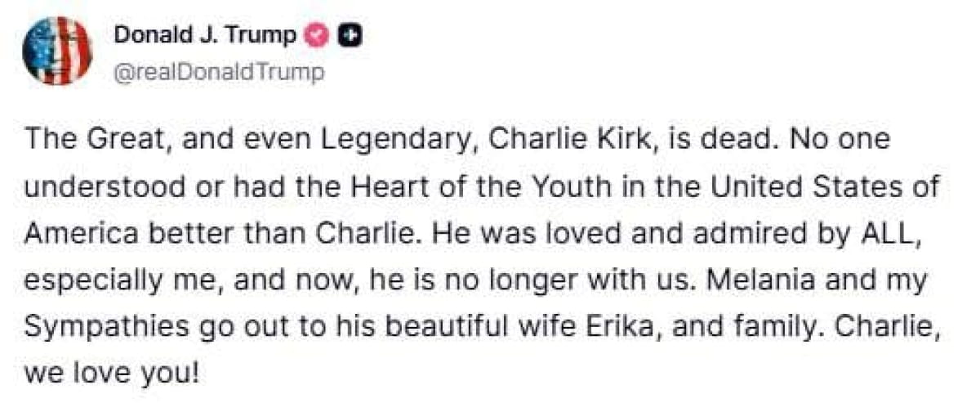Click the name "Melania" in the post

tap(755, 280)
